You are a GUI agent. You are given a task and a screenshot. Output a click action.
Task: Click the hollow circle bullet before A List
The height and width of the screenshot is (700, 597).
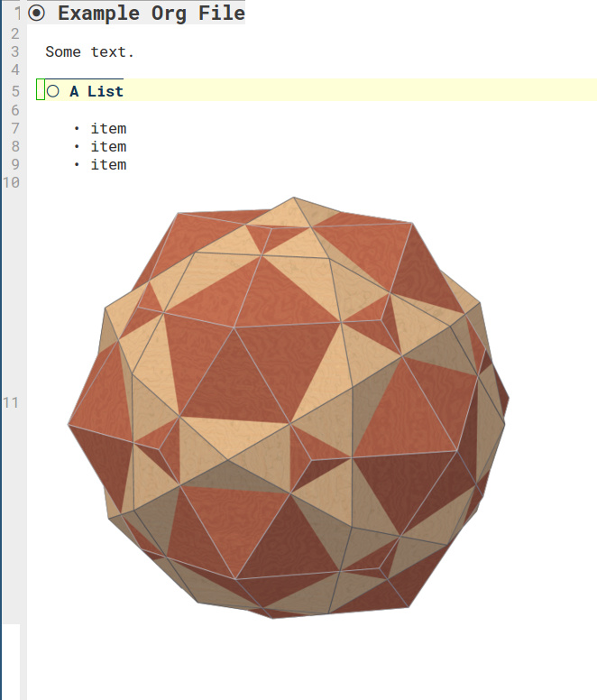pyautogui.click(x=52, y=91)
